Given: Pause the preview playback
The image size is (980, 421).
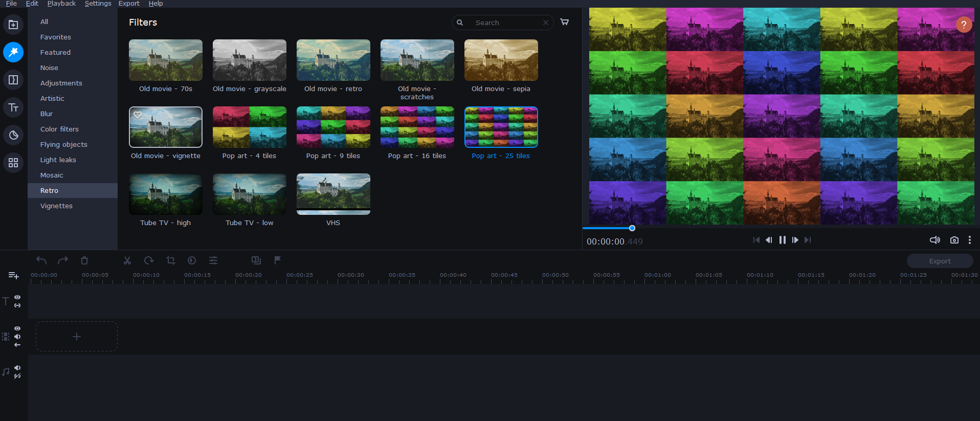Looking at the screenshot, I should point(783,240).
